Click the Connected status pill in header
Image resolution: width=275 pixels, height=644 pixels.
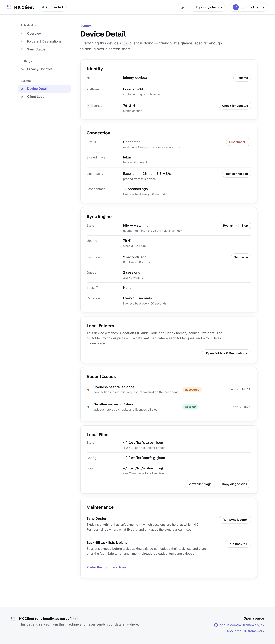(x=53, y=7)
